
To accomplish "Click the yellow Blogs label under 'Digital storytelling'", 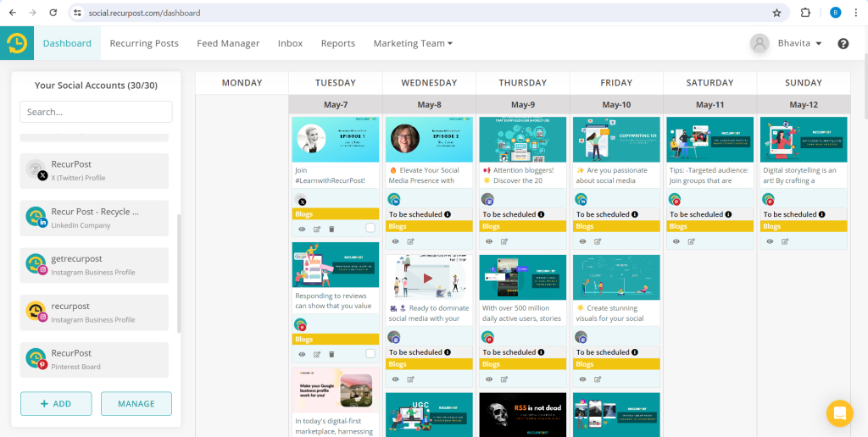I will point(804,226).
